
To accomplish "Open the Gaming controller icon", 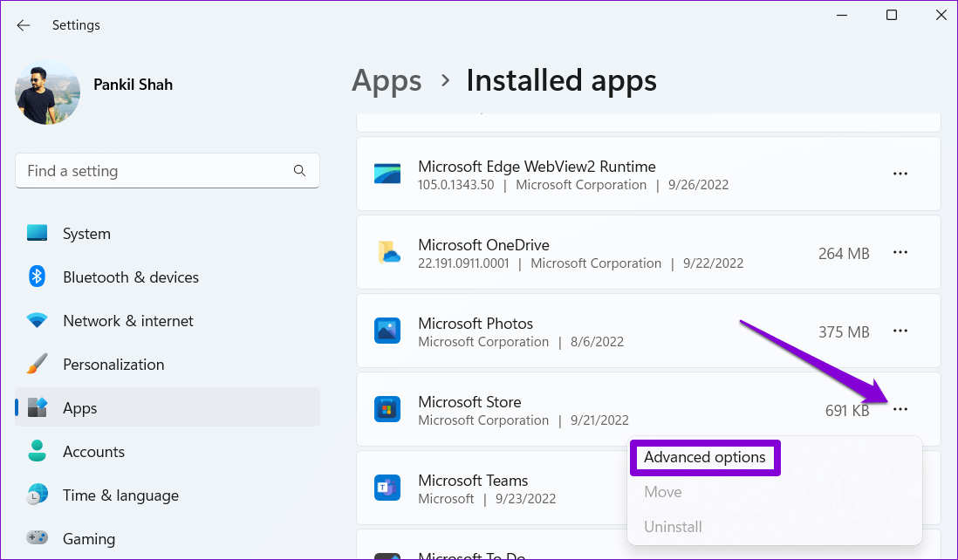I will [x=38, y=538].
